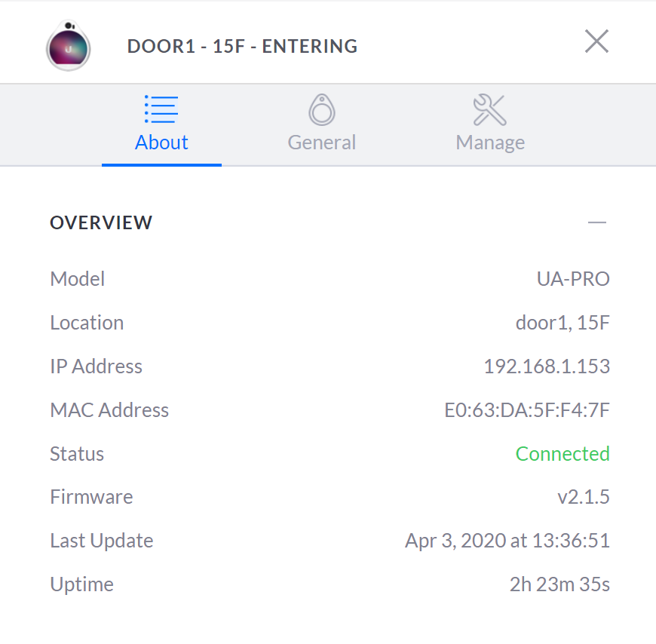Switch to the Manage tab label
Image resolution: width=656 pixels, height=644 pixels.
coord(490,143)
